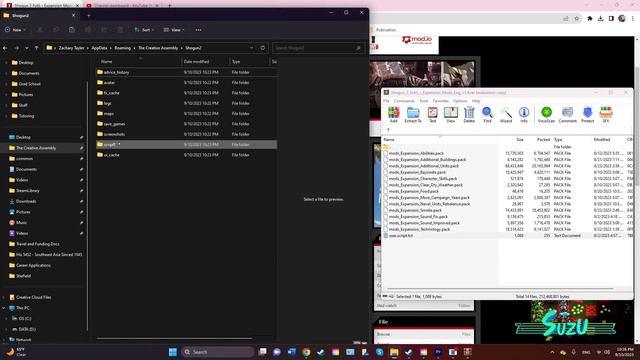This screenshot has width=640, height=360.
Task: Click the WinRAR Protect icon
Action: point(587,114)
